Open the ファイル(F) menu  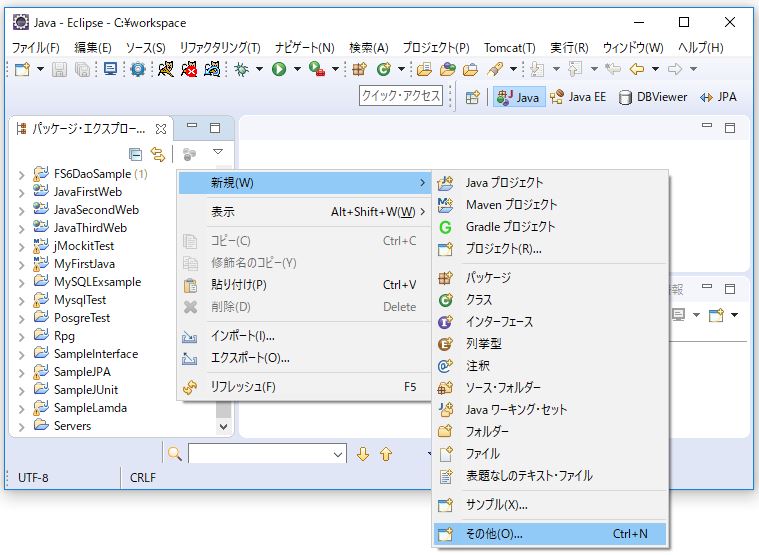pyautogui.click(x=36, y=47)
